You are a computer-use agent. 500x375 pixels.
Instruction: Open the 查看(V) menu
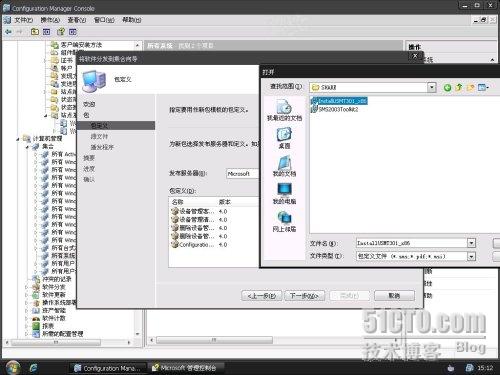click(77, 20)
